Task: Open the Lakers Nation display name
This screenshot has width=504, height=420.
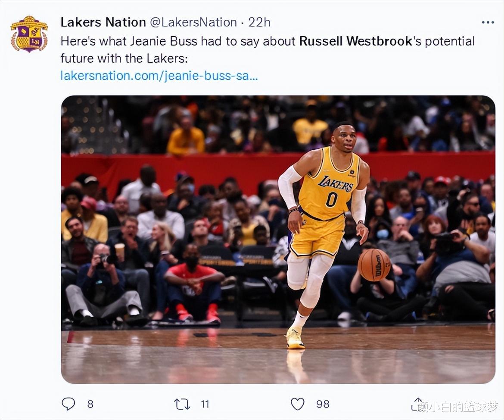Action: click(x=103, y=22)
